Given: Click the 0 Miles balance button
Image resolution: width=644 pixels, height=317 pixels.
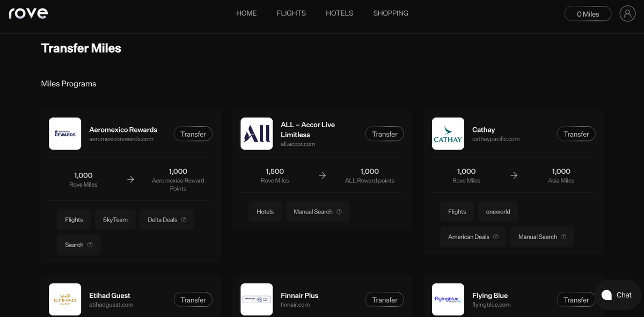Looking at the screenshot, I should 588,14.
